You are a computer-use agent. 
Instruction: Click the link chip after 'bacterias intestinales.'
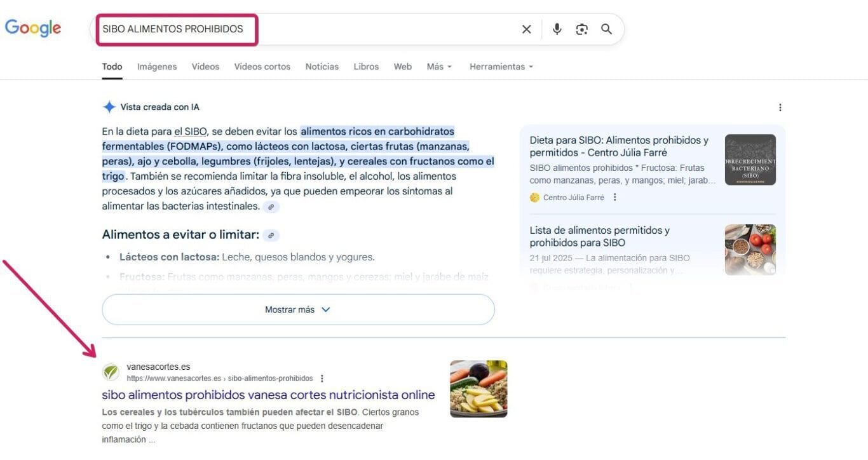(271, 206)
